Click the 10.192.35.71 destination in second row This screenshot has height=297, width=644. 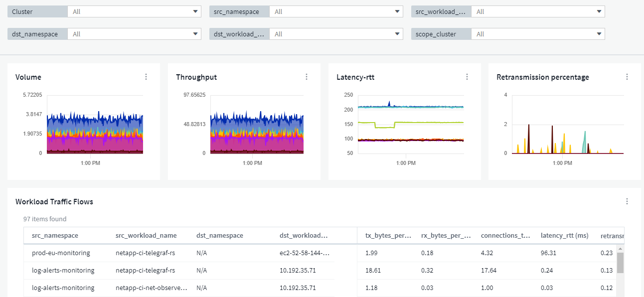(x=298, y=270)
